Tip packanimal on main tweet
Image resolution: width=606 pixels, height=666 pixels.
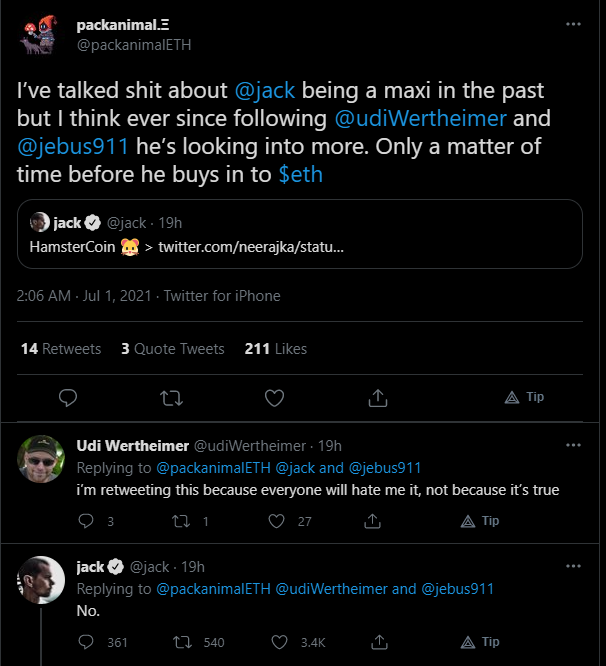[524, 397]
